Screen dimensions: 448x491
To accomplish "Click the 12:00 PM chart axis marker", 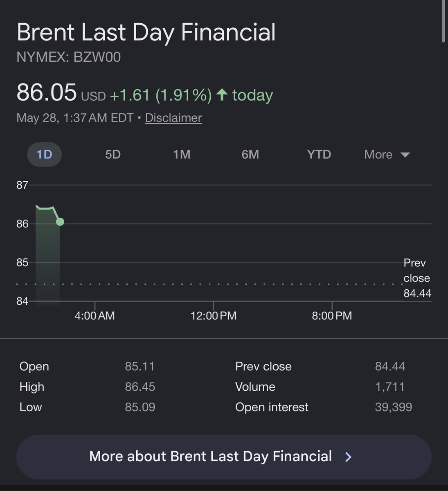I will (x=214, y=315).
